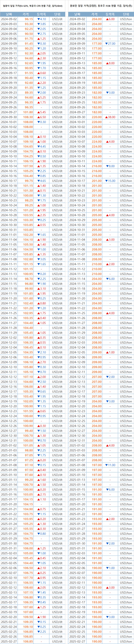Click USD/dt unit in iron ore 2024-09-02 row
The height and width of the screenshot is (644, 134).
[57, 19]
